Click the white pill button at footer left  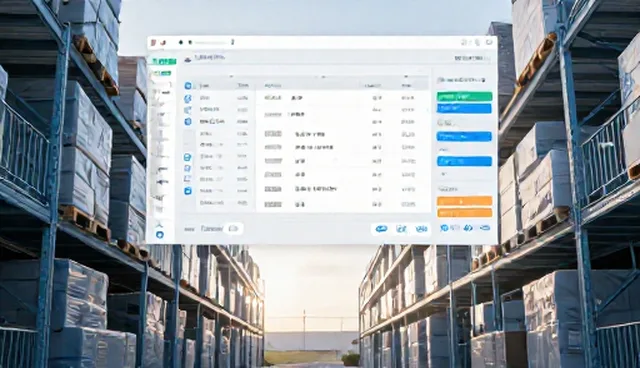point(233,228)
